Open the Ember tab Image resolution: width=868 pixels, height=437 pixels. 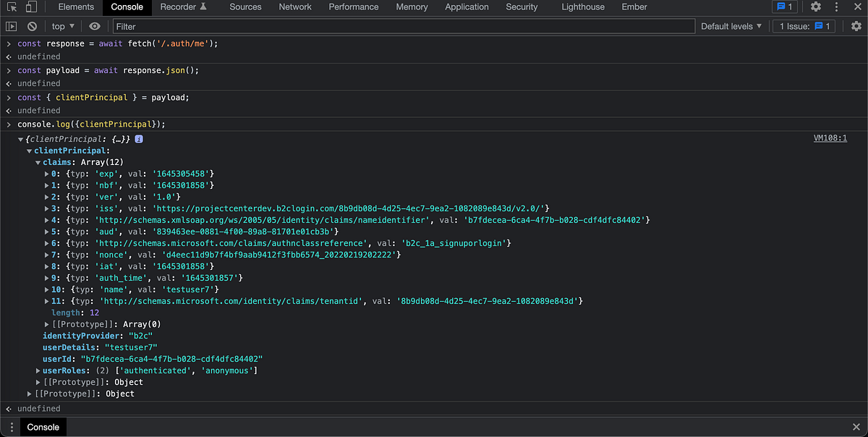634,7
